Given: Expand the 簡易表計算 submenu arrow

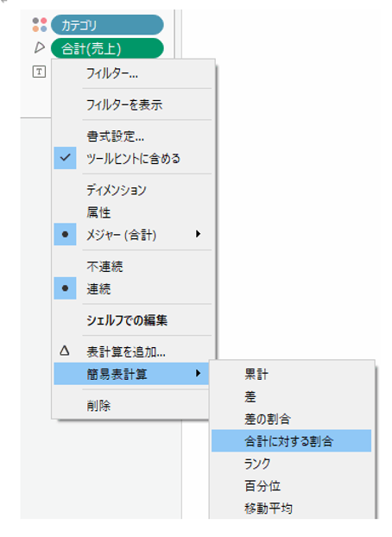Looking at the screenshot, I should click(x=198, y=373).
